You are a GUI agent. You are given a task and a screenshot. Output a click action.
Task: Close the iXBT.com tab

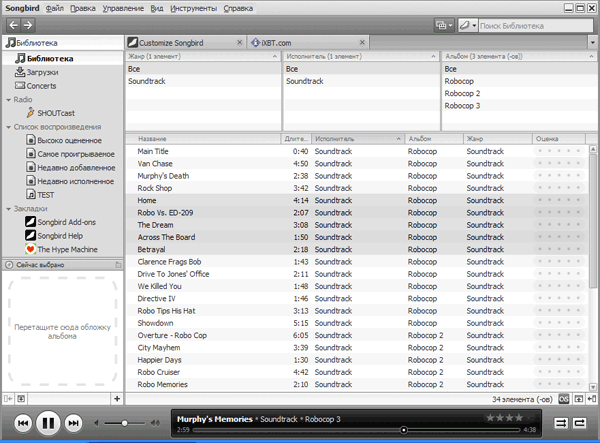(362, 42)
